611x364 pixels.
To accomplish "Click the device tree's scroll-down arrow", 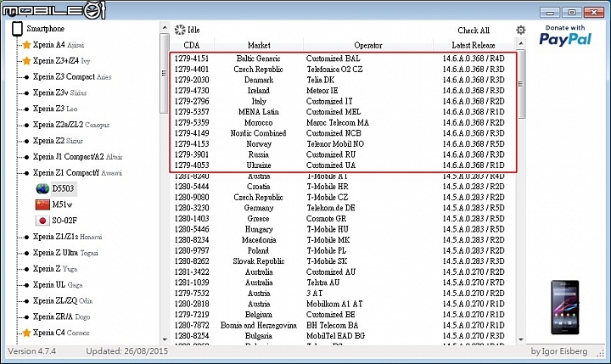I will pyautogui.click(x=165, y=339).
